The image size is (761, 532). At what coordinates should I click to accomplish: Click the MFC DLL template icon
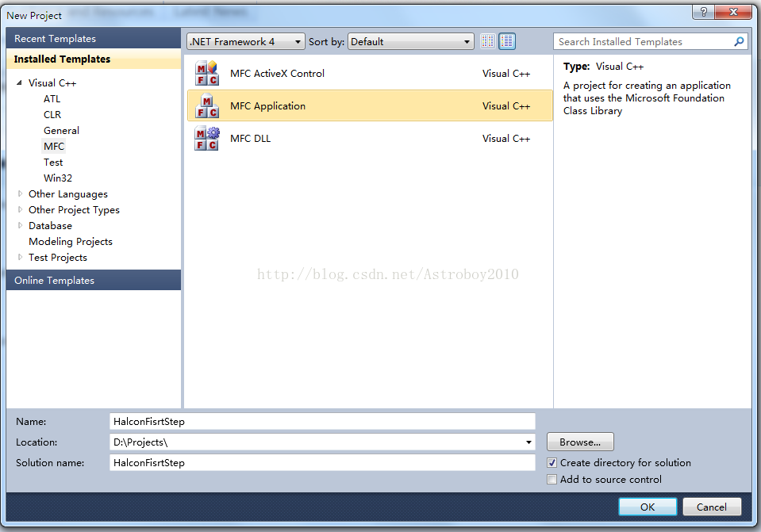coord(207,138)
